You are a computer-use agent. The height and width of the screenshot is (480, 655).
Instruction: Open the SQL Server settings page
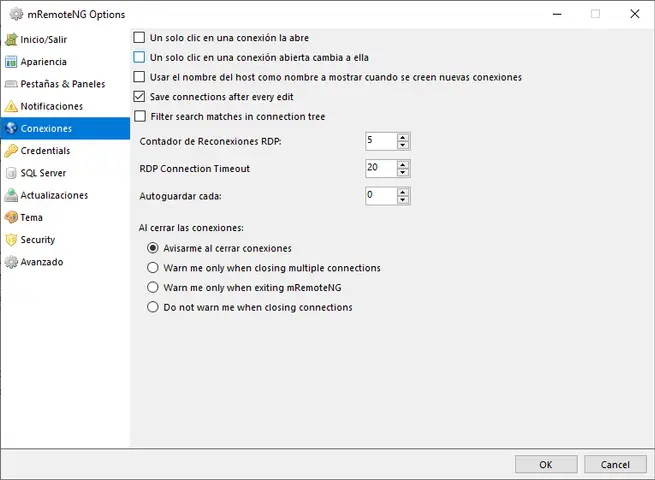pyautogui.click(x=65, y=173)
